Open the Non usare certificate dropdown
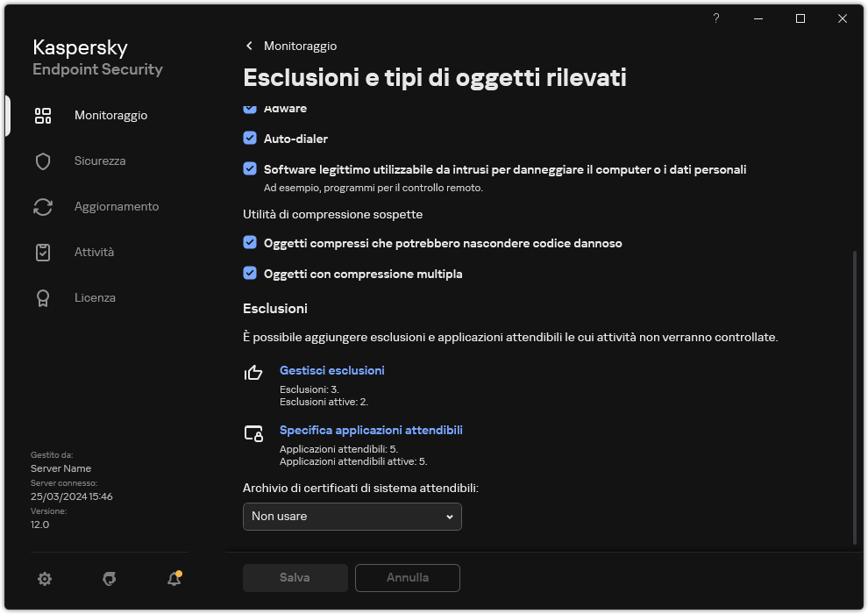The width and height of the screenshot is (868, 614). (x=352, y=517)
